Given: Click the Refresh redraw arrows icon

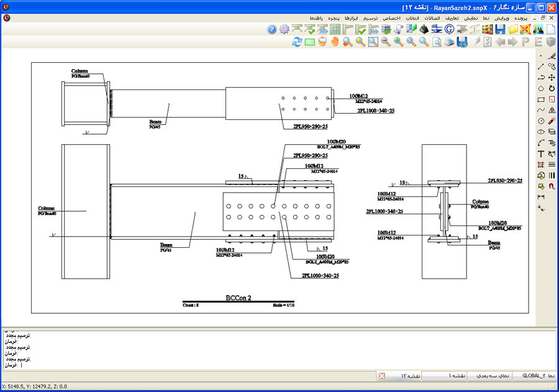Looking at the screenshot, I should click(x=296, y=42).
